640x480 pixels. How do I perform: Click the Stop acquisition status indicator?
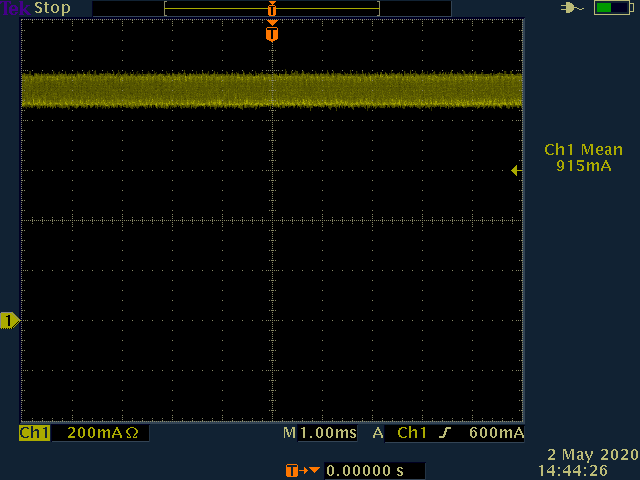point(53,8)
